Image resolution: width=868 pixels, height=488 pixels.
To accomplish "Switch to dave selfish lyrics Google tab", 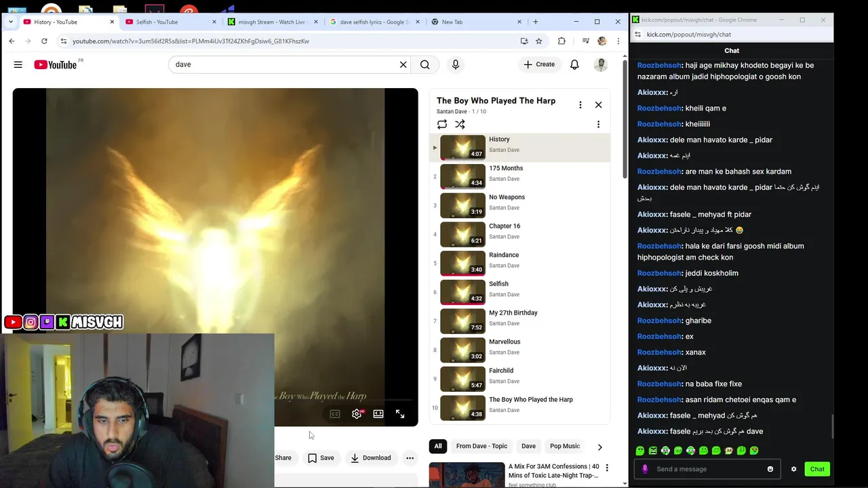I will (x=374, y=22).
